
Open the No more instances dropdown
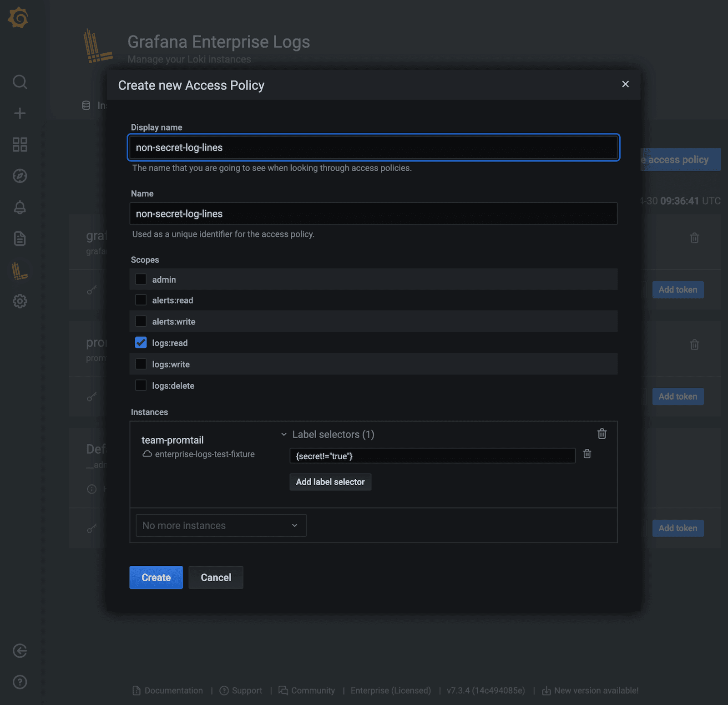(x=221, y=525)
